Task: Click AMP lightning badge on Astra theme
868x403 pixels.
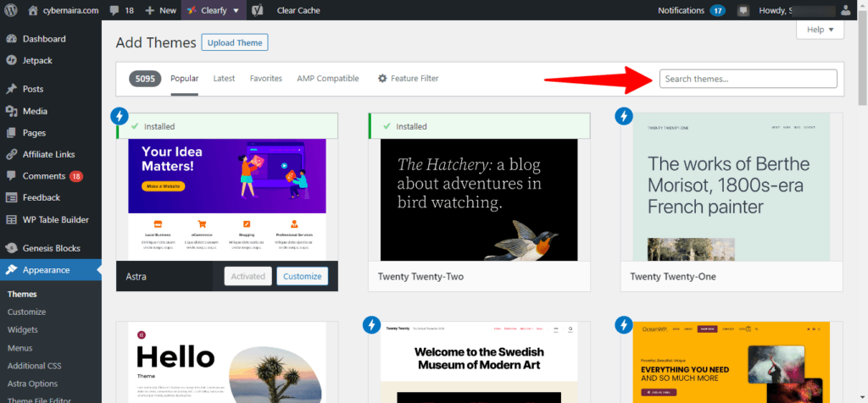Action: coord(120,116)
